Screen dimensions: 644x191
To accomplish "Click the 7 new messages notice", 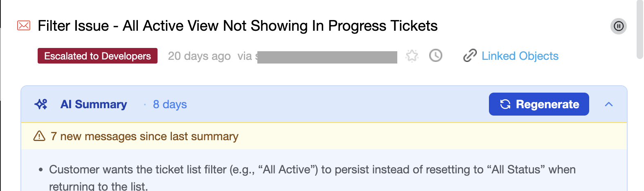I will [144, 136].
